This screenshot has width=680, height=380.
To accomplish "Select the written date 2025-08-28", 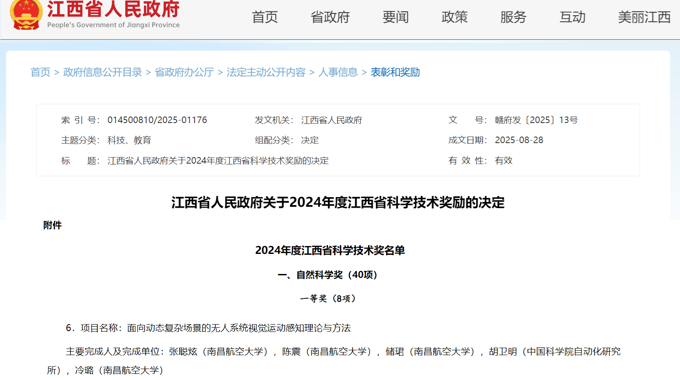I will coord(519,140).
